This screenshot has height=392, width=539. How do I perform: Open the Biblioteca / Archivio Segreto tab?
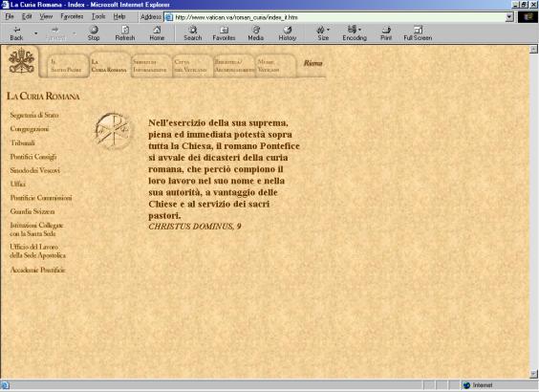(x=234, y=65)
